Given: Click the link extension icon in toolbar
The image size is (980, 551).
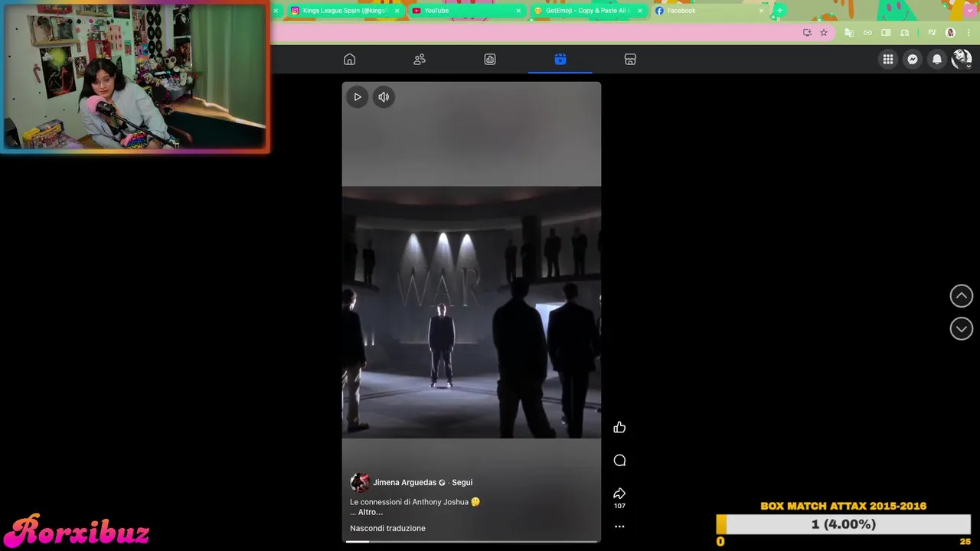Looking at the screenshot, I should point(867,33).
